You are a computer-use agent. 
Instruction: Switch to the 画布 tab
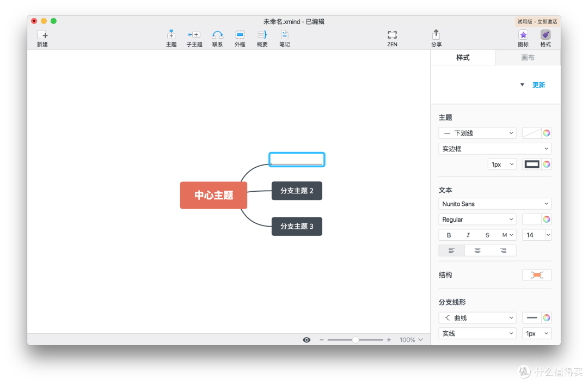[528, 57]
